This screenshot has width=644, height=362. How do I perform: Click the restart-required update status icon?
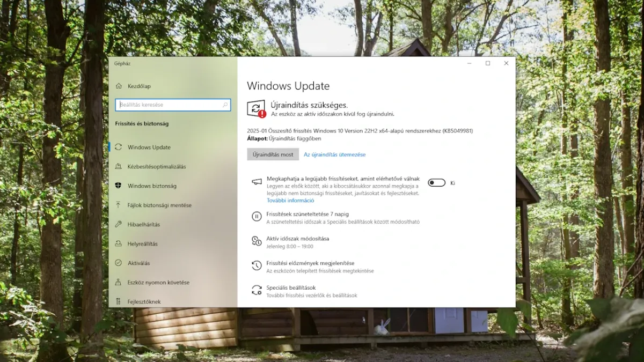pyautogui.click(x=257, y=108)
